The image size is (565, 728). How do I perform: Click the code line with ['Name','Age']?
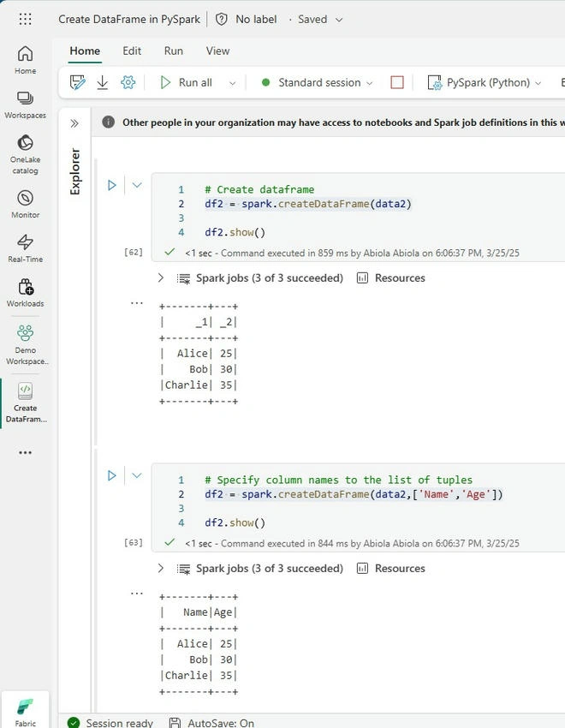354,494
